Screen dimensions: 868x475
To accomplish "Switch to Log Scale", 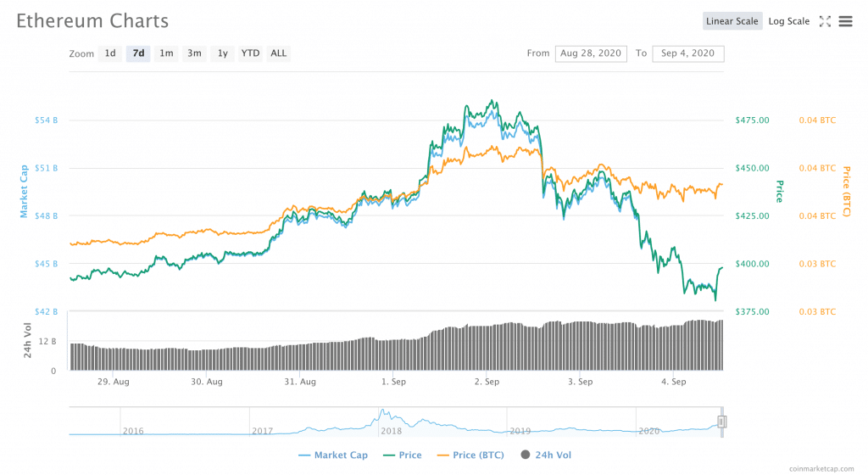I will 789,21.
